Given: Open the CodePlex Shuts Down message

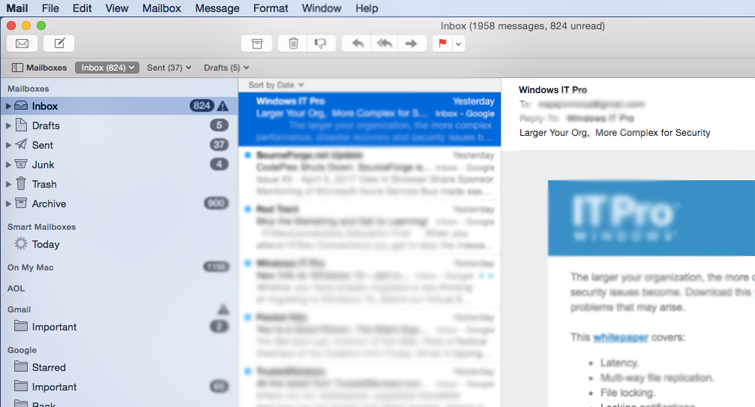Looking at the screenshot, I should pyautogui.click(x=370, y=173).
